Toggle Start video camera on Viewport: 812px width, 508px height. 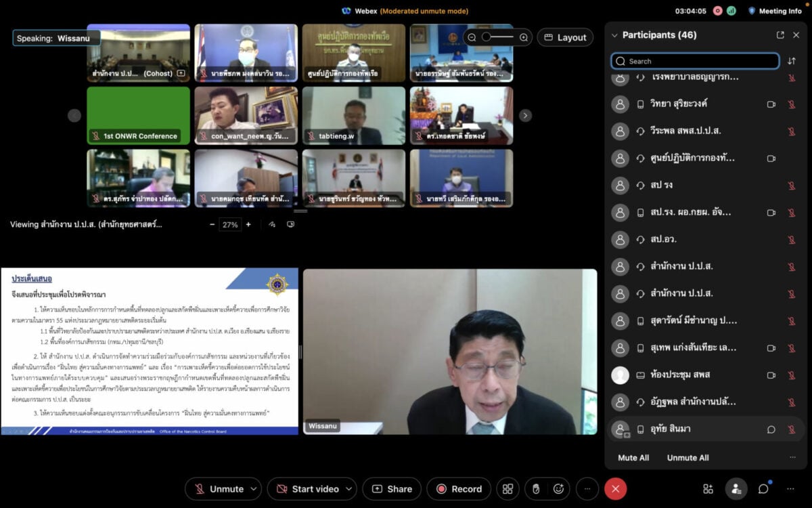coord(307,489)
